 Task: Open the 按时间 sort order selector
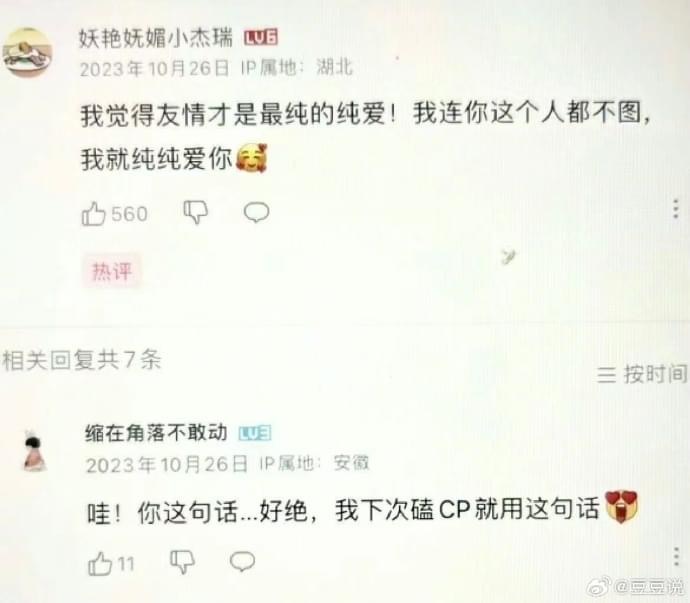click(x=642, y=375)
